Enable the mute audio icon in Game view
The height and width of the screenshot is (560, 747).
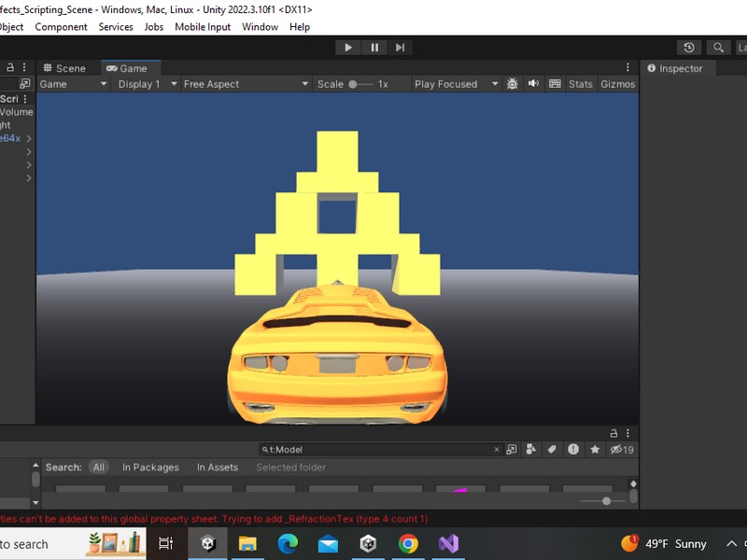pos(534,83)
